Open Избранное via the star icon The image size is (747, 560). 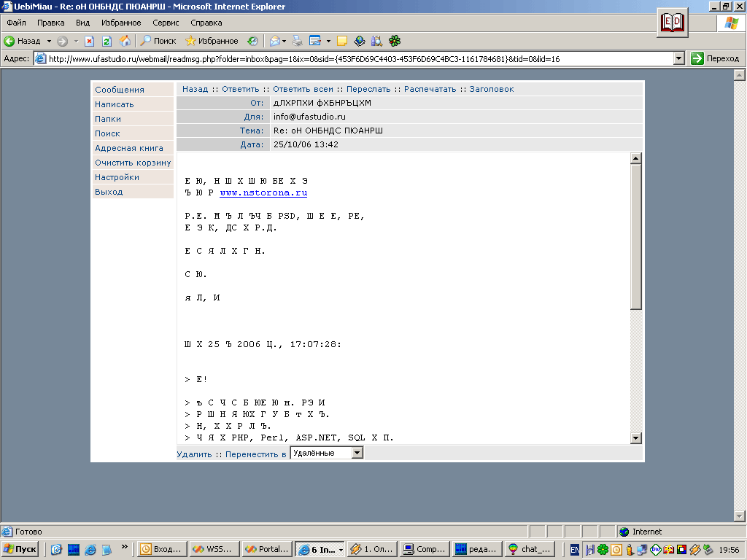(191, 40)
